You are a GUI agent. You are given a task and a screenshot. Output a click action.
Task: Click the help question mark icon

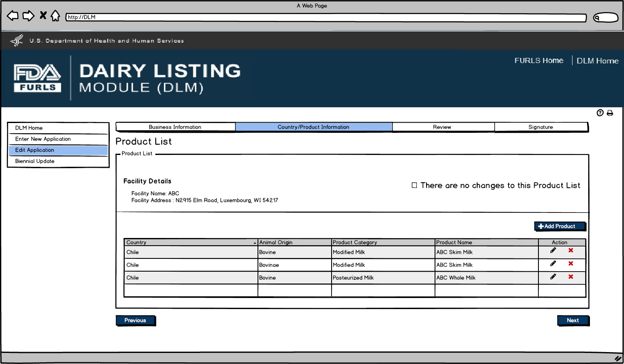(x=600, y=113)
